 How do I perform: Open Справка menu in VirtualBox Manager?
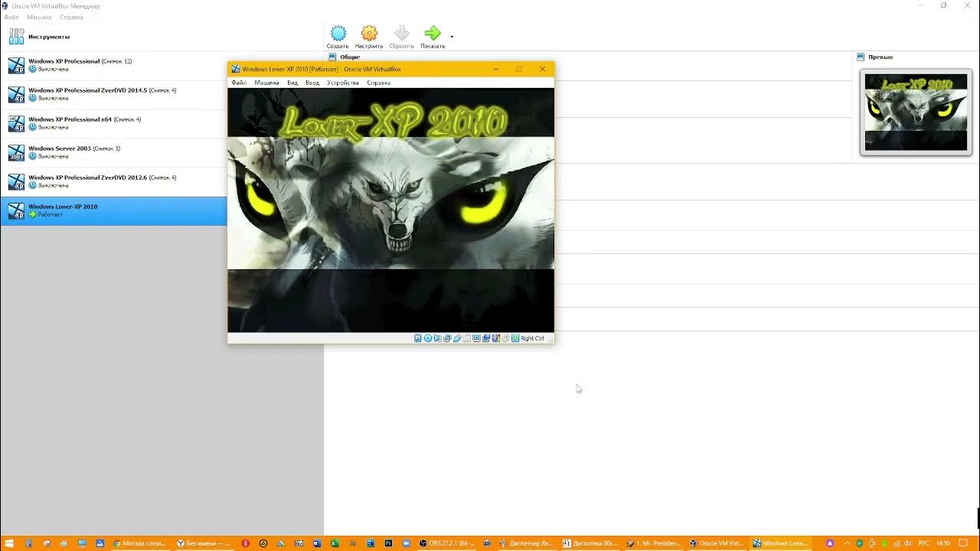pyautogui.click(x=71, y=17)
